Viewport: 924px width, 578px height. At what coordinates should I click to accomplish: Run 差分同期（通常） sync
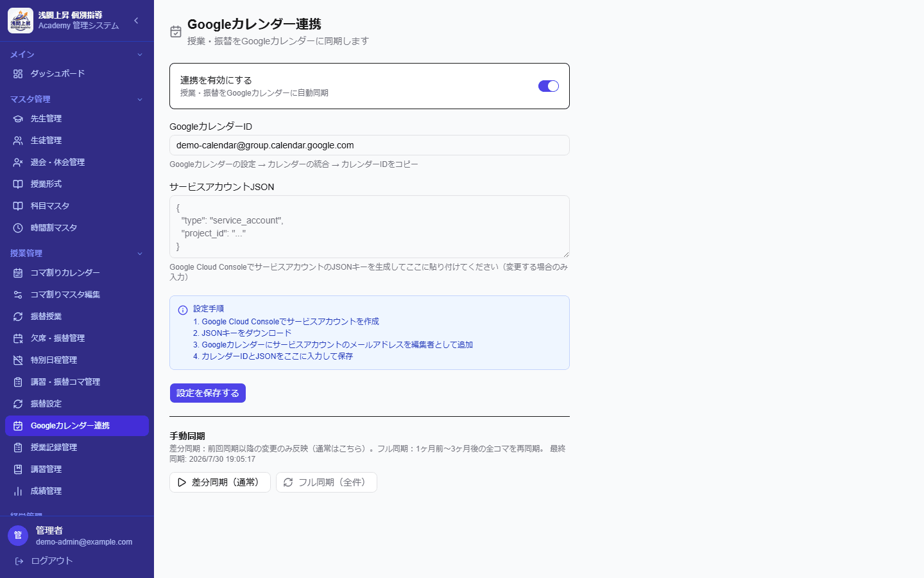[220, 482]
